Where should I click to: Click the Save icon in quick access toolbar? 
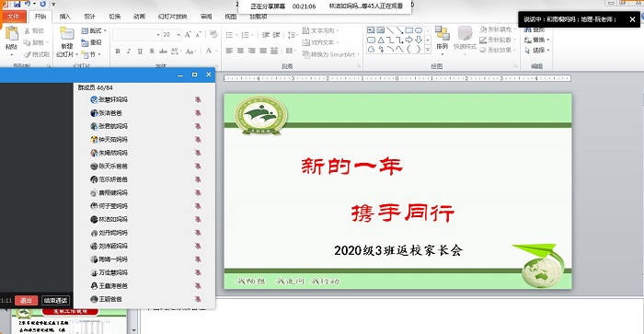coord(17,4)
